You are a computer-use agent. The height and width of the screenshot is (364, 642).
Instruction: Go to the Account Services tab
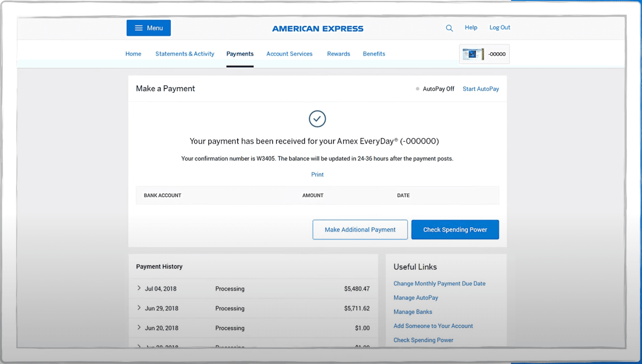click(289, 54)
